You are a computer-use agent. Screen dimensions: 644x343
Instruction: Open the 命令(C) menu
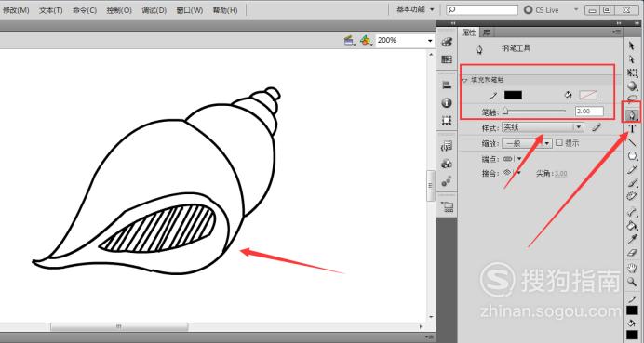pos(85,10)
